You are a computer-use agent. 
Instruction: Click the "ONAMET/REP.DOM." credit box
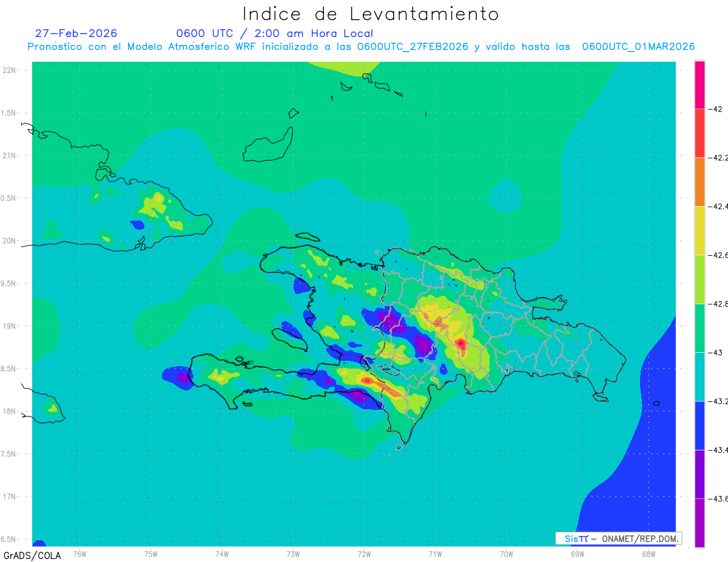point(618,538)
